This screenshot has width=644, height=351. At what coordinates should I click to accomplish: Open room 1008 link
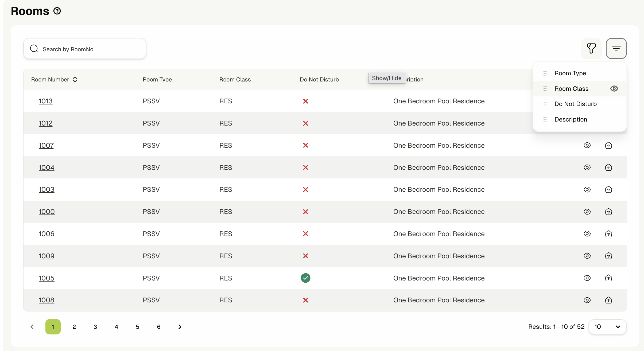point(46,300)
